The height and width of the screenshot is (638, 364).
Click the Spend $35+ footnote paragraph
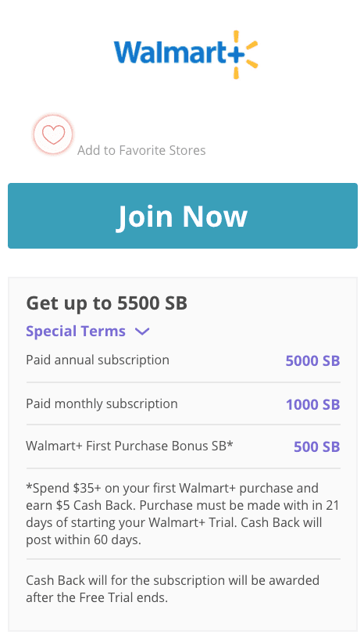tap(183, 514)
